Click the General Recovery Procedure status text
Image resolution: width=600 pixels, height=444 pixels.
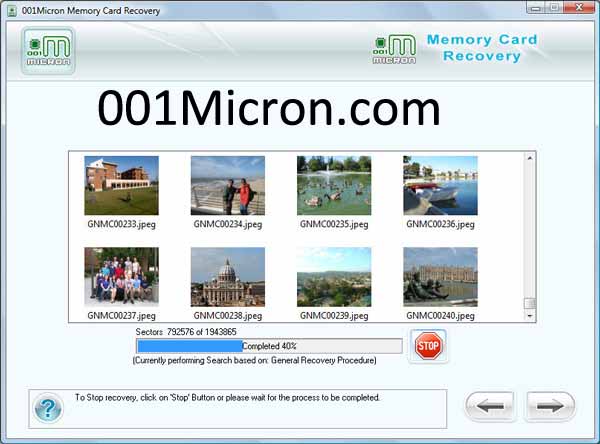tap(254, 361)
